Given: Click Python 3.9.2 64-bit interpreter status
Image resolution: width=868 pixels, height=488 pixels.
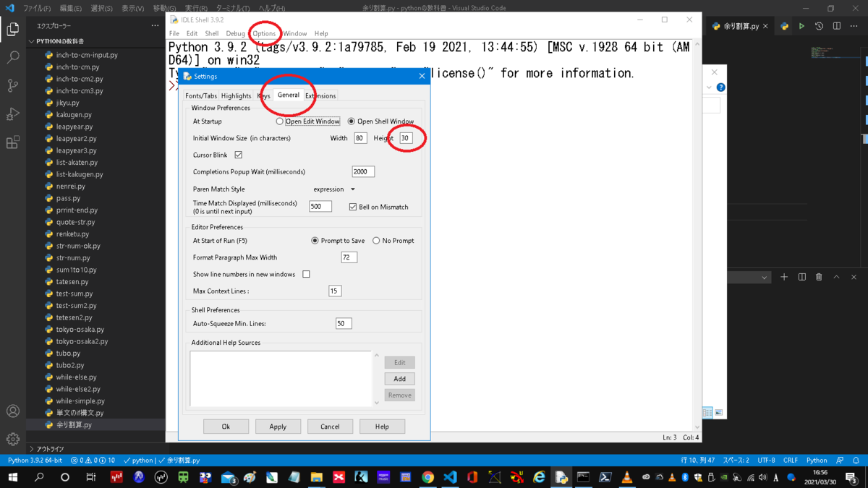Looking at the screenshot, I should [x=35, y=461].
